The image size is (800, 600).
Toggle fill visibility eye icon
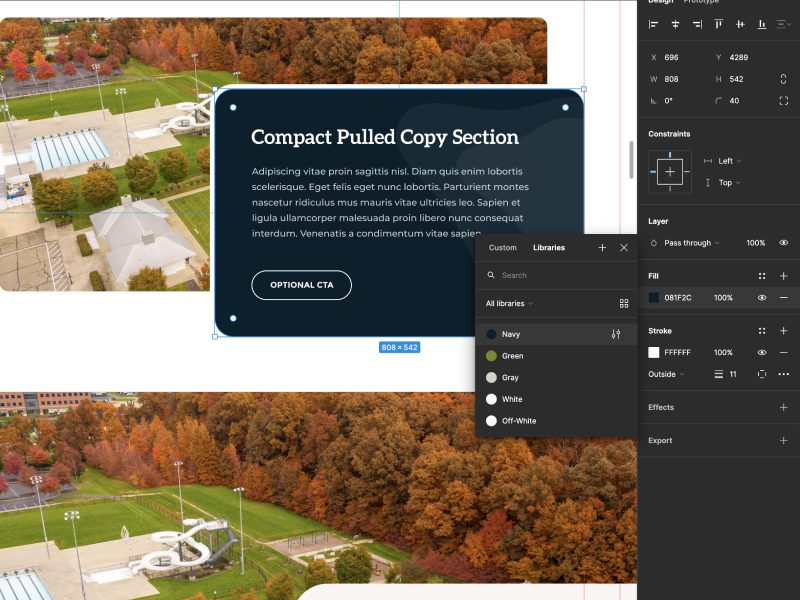click(762, 297)
